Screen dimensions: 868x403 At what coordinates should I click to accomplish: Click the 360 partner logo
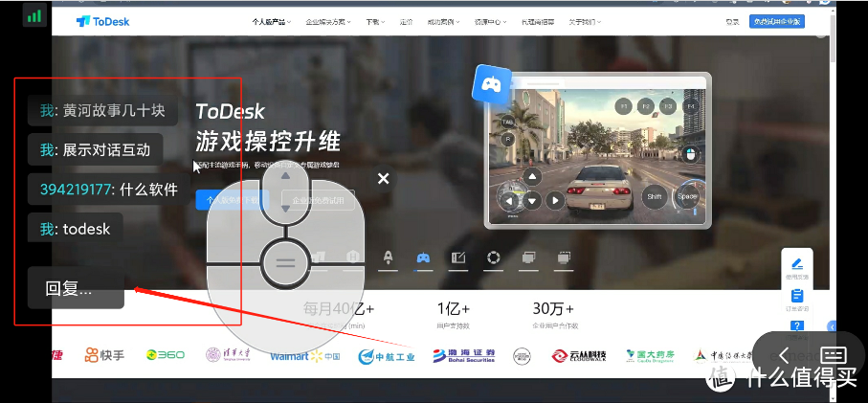pyautogui.click(x=166, y=355)
